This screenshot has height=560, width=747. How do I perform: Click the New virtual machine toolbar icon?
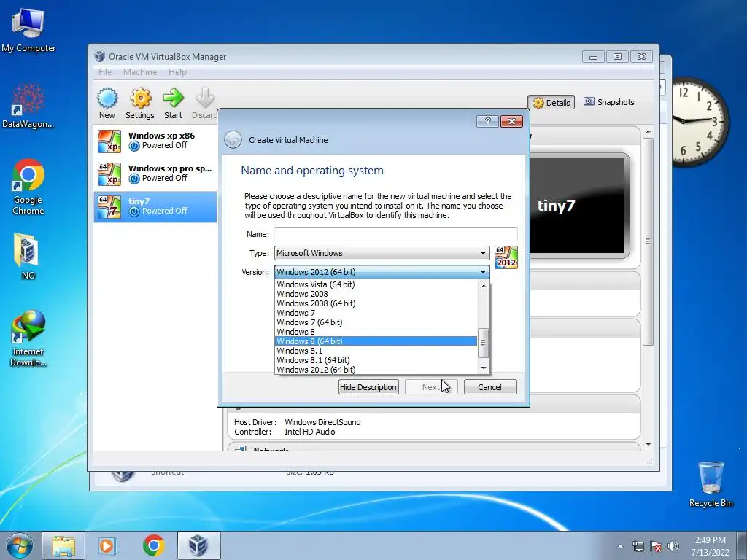click(x=107, y=103)
